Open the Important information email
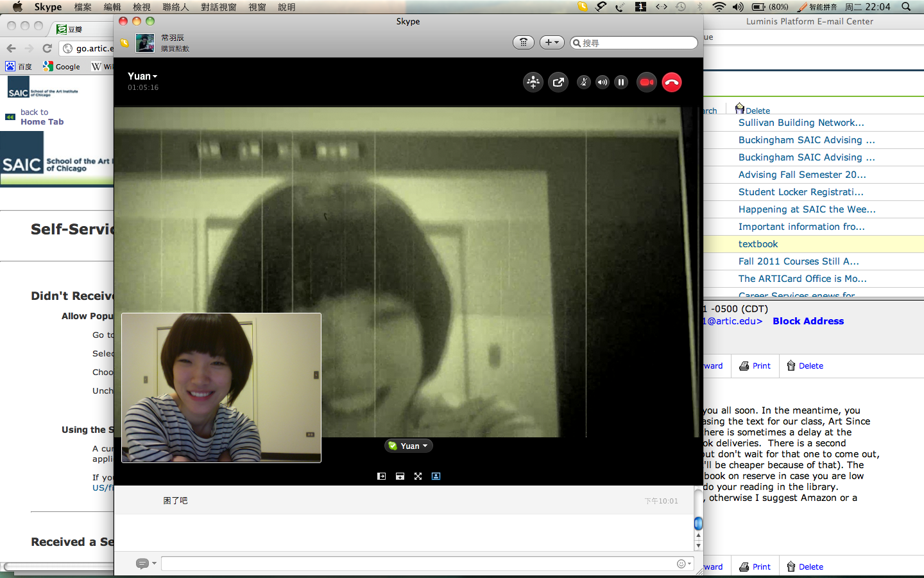 click(801, 226)
